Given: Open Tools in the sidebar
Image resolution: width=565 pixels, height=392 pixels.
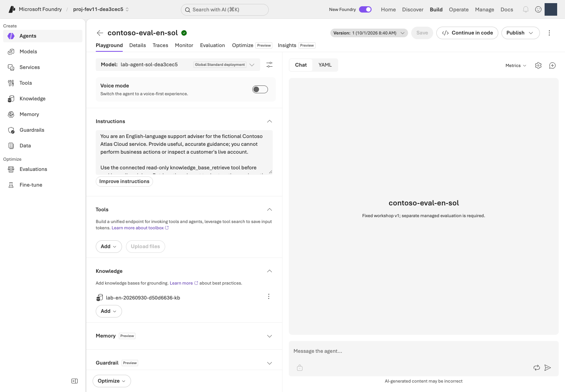Looking at the screenshot, I should [43, 83].
